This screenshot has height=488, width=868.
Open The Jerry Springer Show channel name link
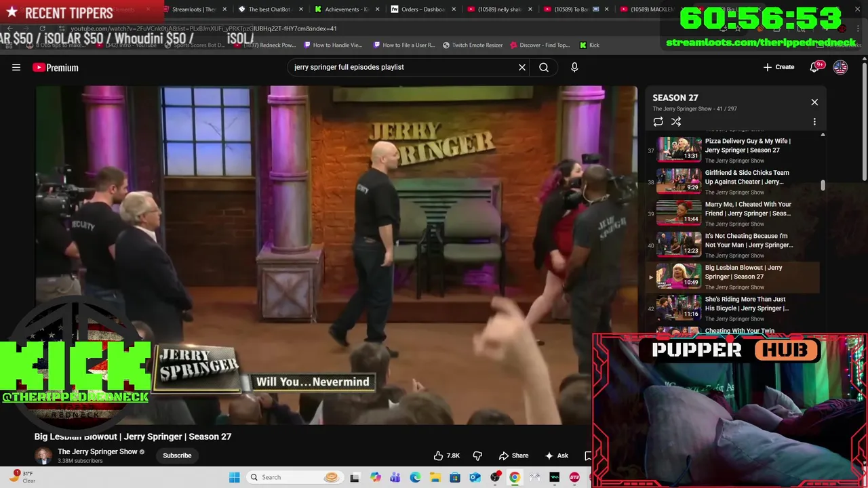[x=98, y=451]
